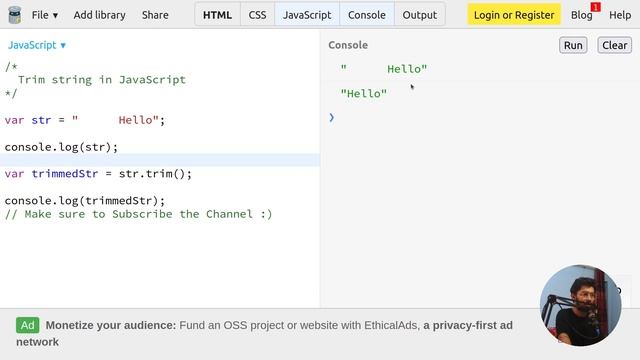Click the circular webcam video overlay
This screenshot has width=640, height=360.
click(580, 305)
